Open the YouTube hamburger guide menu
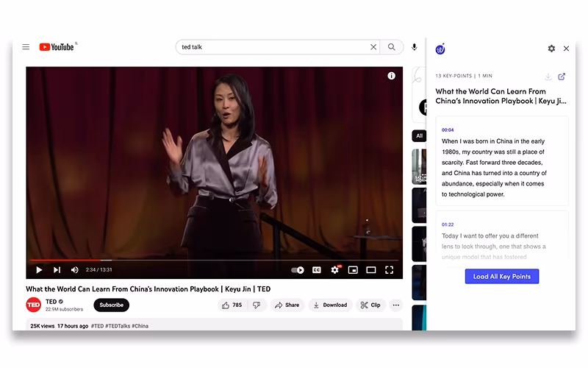 (x=26, y=47)
